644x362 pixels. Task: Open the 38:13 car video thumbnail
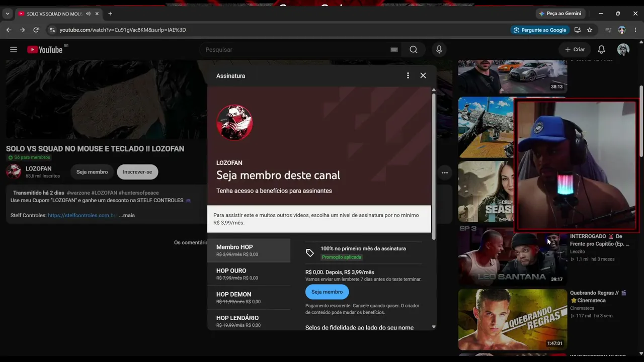coord(513,77)
